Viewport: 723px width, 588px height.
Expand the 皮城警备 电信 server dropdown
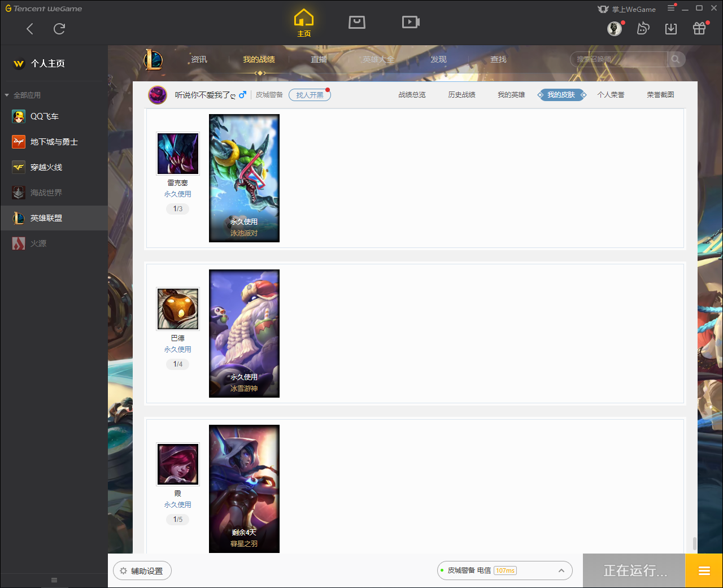pyautogui.click(x=505, y=570)
